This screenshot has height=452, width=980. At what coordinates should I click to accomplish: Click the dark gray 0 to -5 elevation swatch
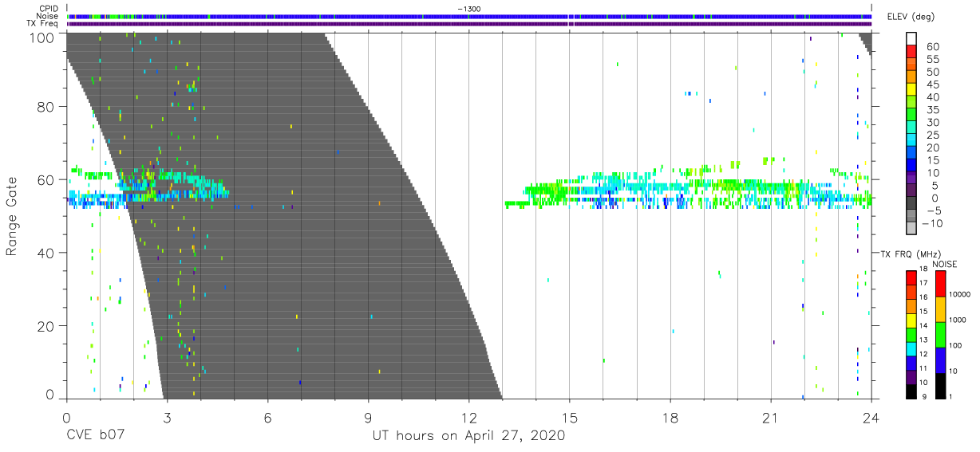coord(911,203)
